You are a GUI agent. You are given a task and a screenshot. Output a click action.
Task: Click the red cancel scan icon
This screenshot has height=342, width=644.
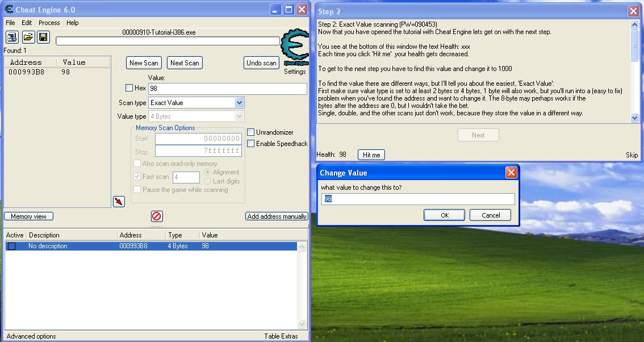[x=156, y=216]
